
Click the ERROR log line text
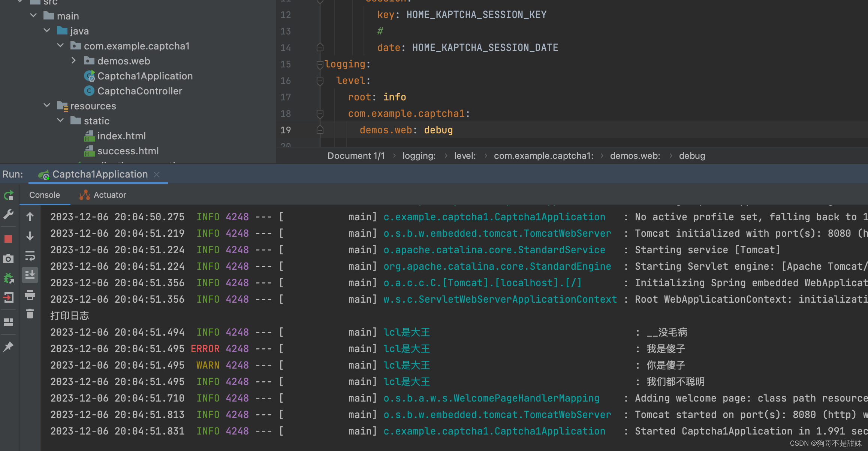205,349
